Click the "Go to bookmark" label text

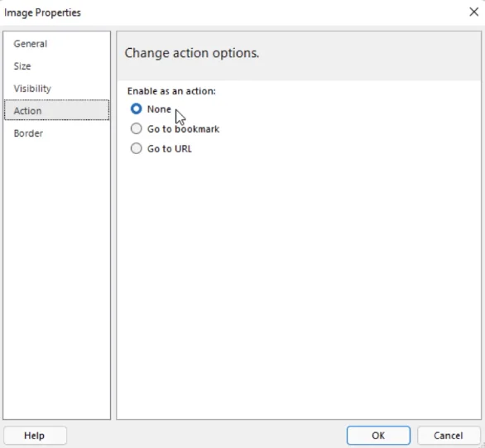click(183, 129)
